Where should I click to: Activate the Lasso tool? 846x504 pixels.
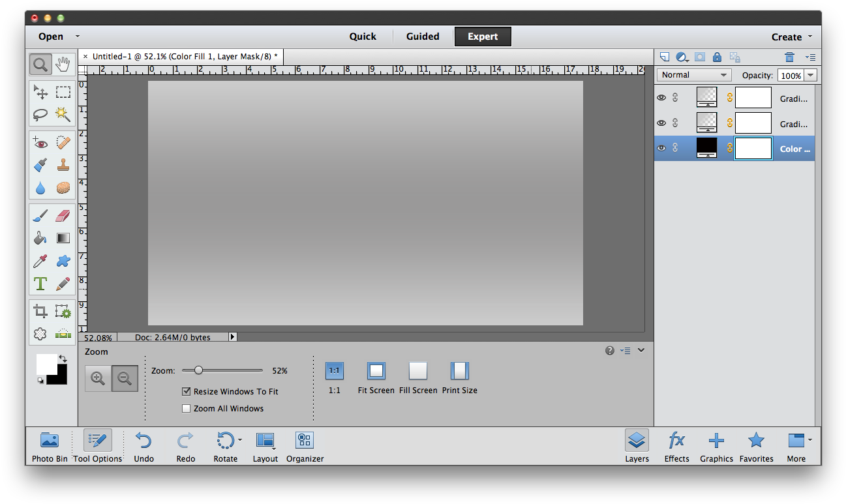pos(40,114)
